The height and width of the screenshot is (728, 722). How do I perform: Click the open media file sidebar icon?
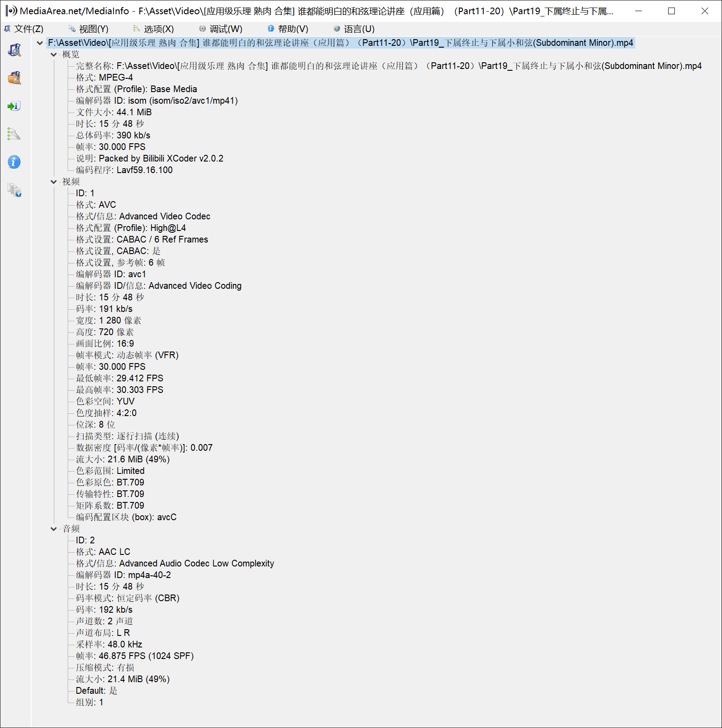pyautogui.click(x=14, y=50)
